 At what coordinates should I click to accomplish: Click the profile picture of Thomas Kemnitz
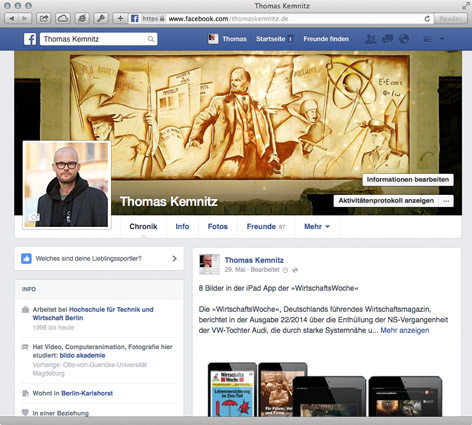67,185
